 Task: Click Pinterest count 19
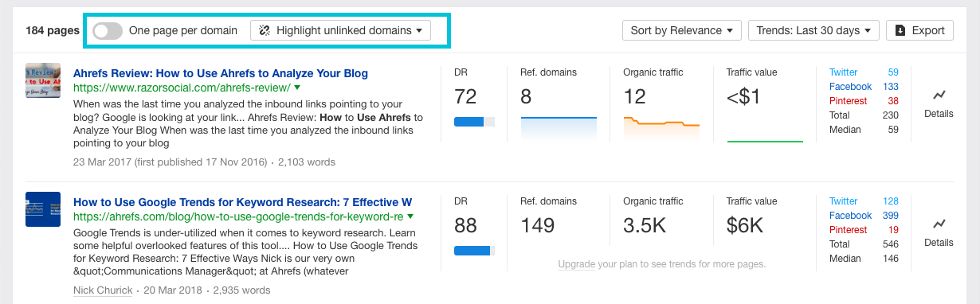tap(893, 230)
